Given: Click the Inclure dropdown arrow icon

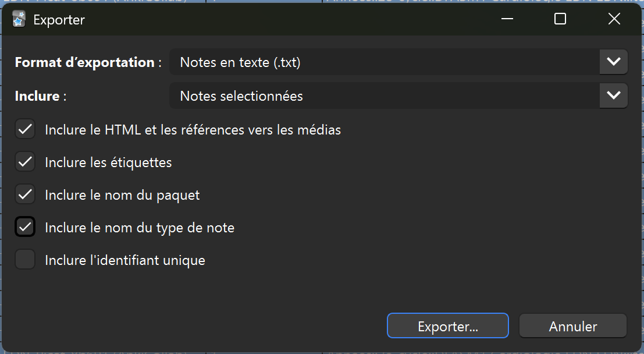Looking at the screenshot, I should [x=613, y=95].
